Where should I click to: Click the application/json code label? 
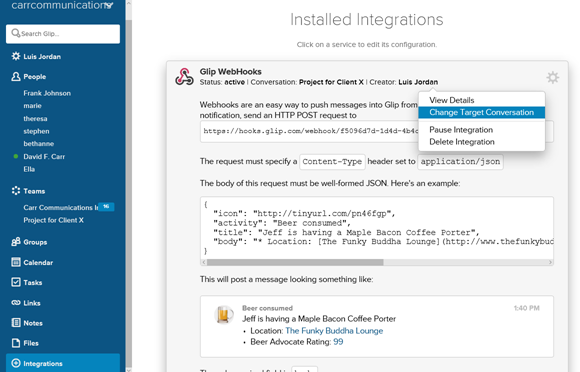click(x=460, y=162)
